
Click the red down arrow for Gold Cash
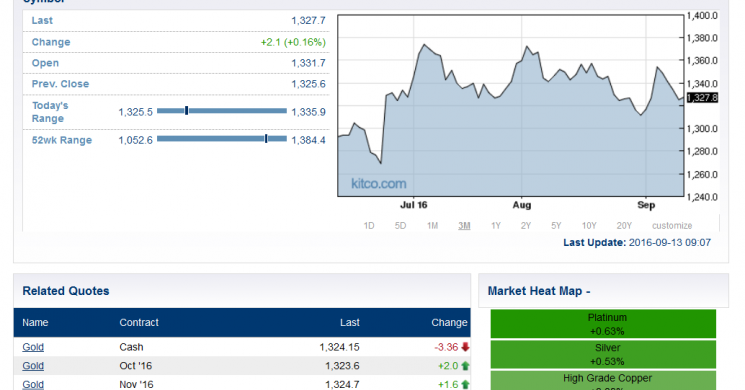point(465,347)
